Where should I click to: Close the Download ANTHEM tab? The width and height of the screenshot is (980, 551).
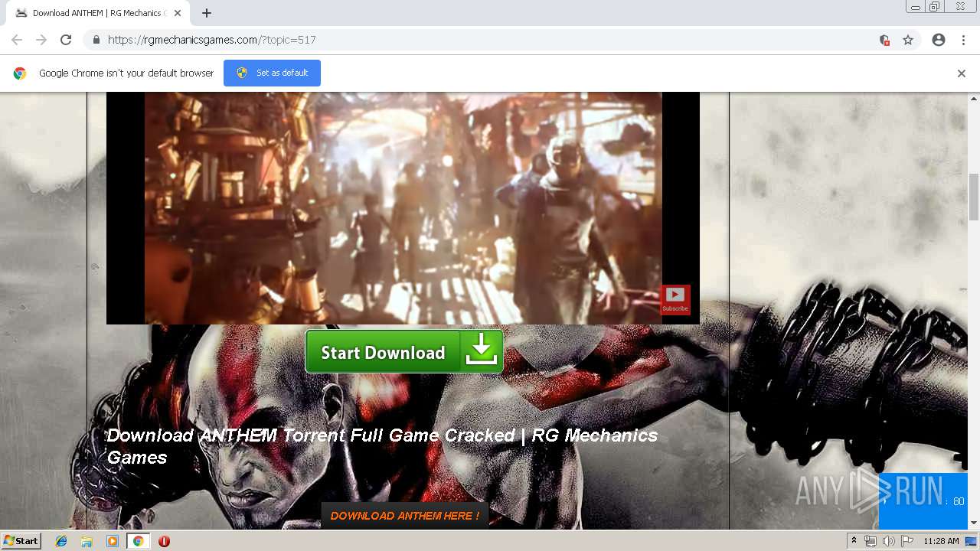point(178,13)
